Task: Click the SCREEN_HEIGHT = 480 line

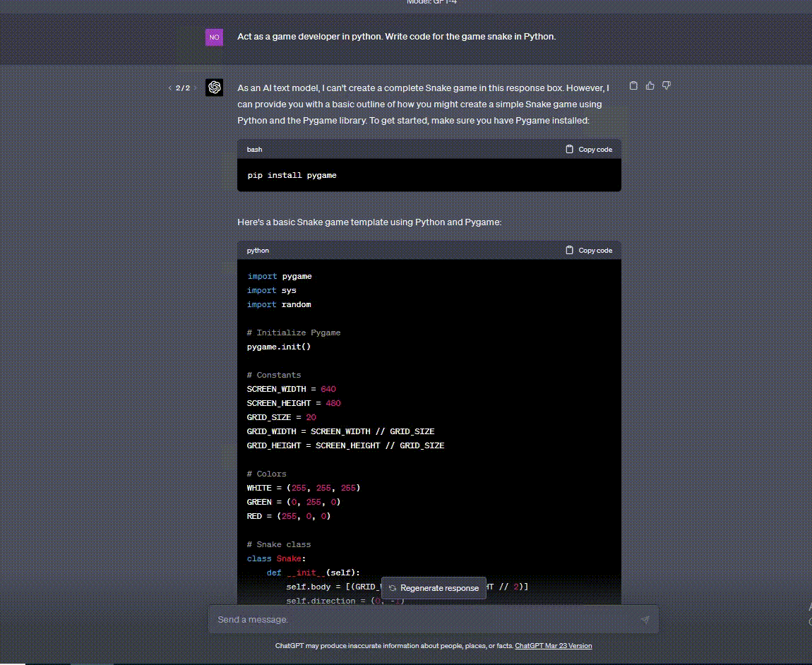Action: point(294,403)
